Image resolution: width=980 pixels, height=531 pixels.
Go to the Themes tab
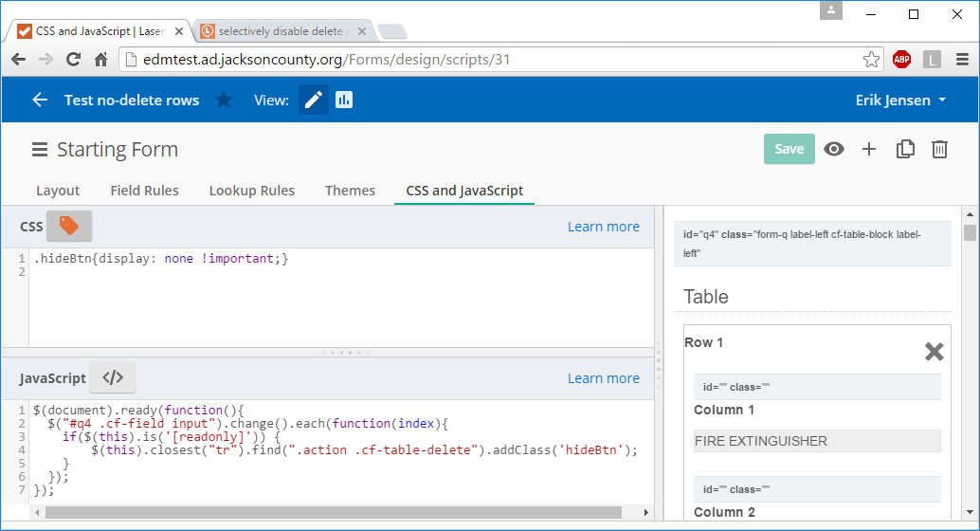[x=350, y=191]
